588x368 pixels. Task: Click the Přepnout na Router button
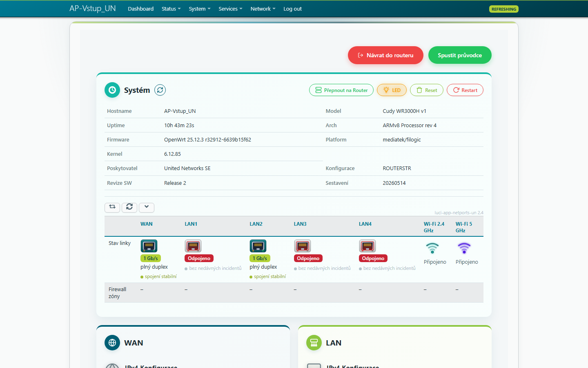click(341, 90)
